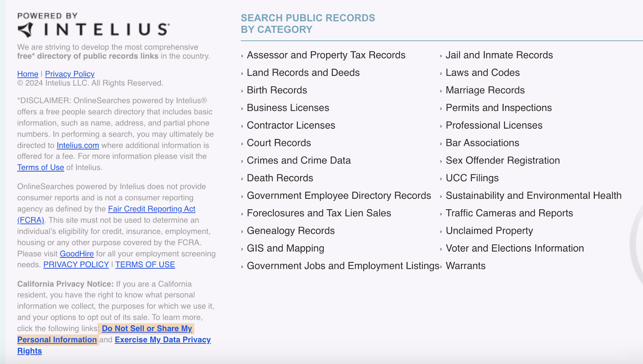
Task: Click the 2024 Intelius LLC copyright text
Action: (90, 83)
